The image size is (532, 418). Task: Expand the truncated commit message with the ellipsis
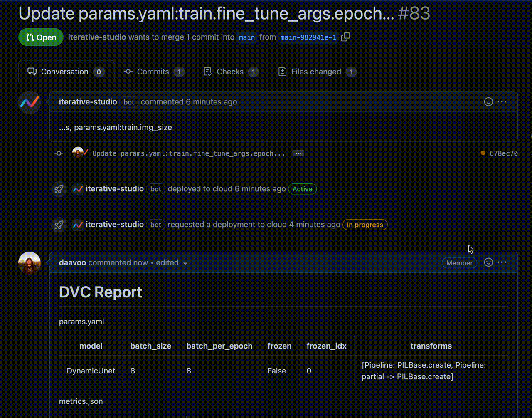pyautogui.click(x=298, y=153)
